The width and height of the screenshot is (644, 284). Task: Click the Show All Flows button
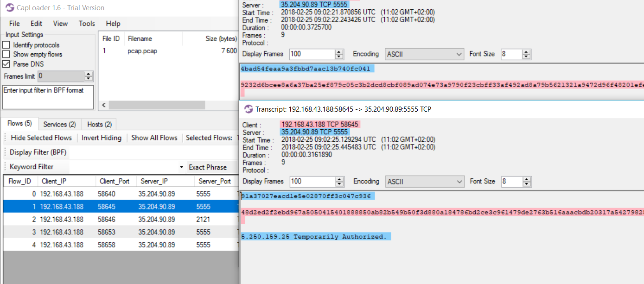click(154, 138)
